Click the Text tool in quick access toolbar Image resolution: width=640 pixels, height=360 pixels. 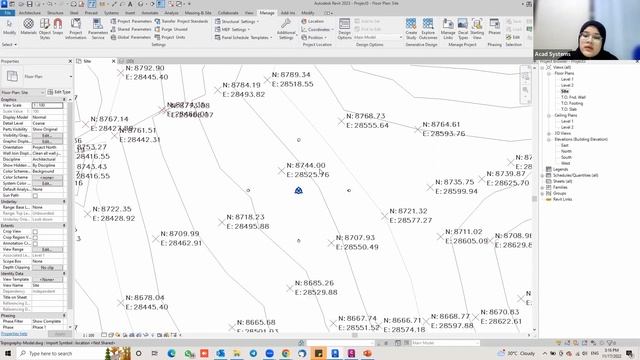pos(130,4)
